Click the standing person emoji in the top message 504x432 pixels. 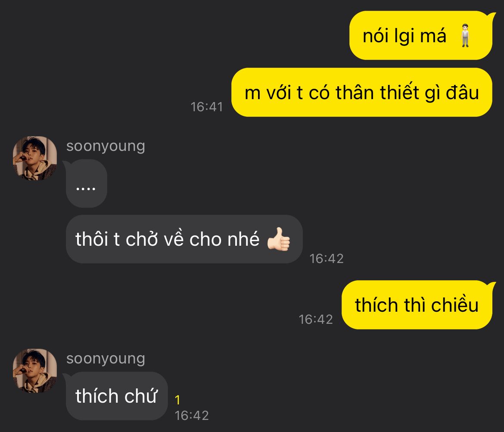tap(465, 35)
